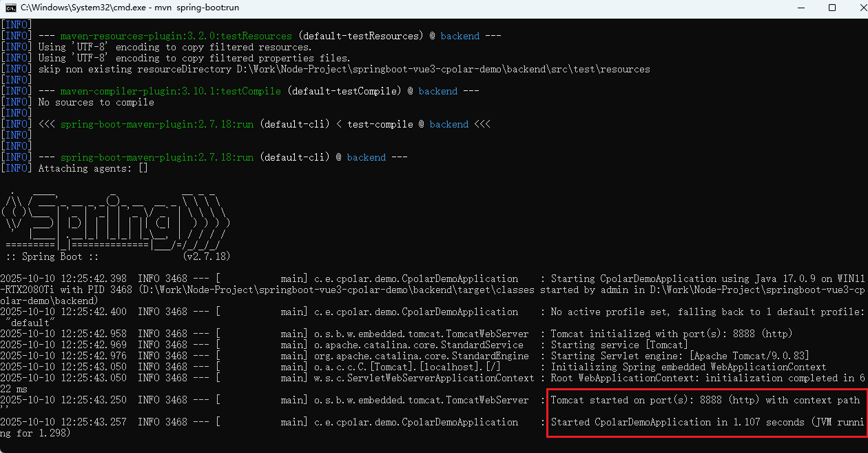This screenshot has width=868, height=453.
Task: Maximize the cmd.exe window
Action: point(831,8)
